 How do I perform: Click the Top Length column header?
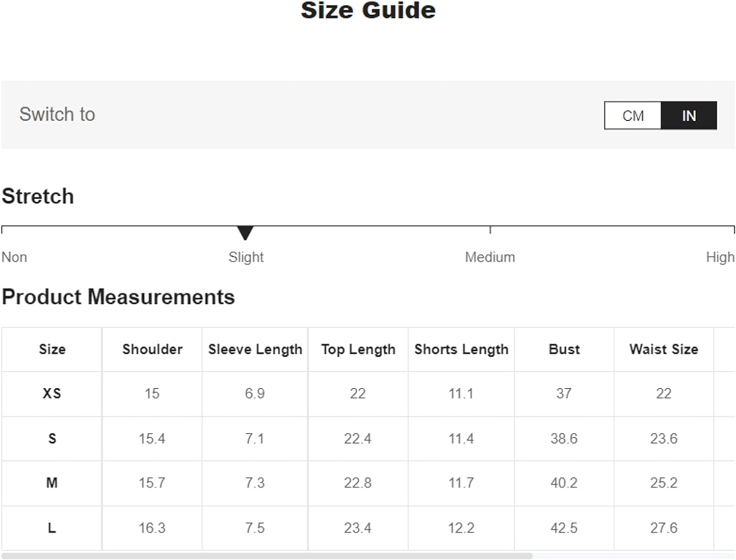[x=358, y=349]
